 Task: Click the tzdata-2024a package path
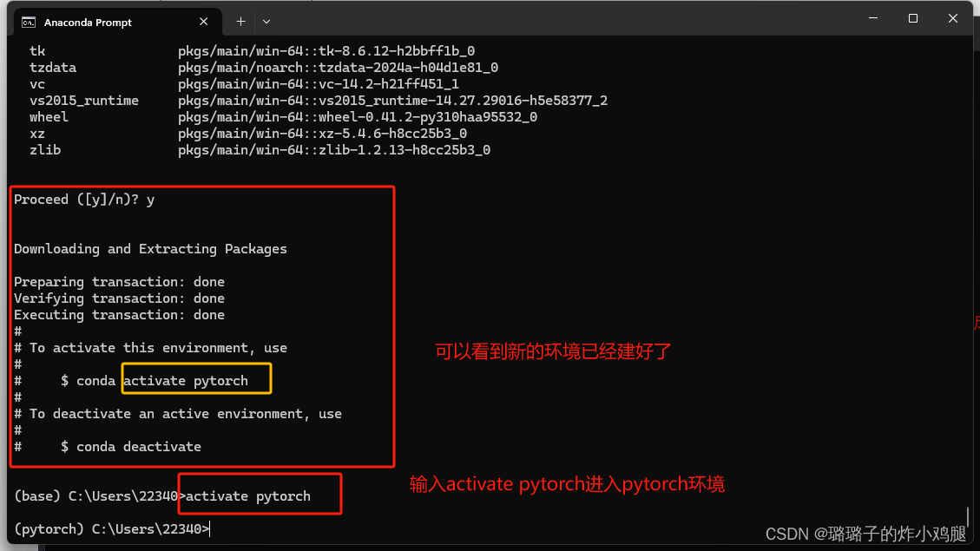[x=339, y=68]
